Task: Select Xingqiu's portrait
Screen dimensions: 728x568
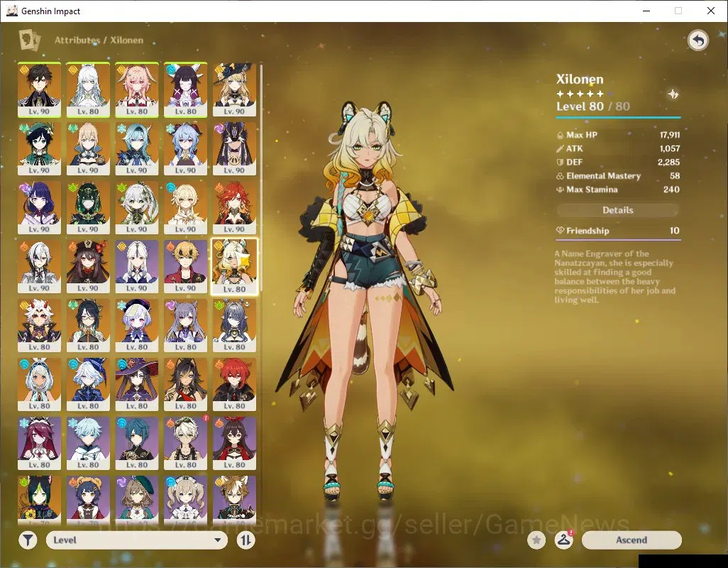Action: tap(137, 444)
